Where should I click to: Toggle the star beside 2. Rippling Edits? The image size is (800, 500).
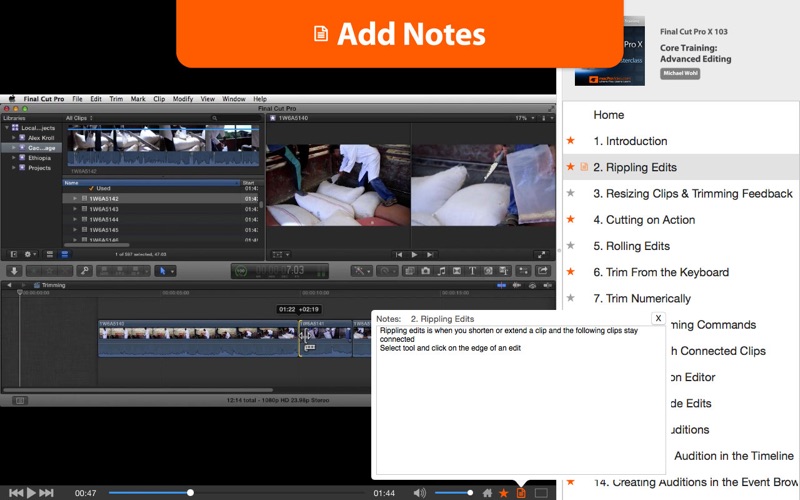point(570,166)
